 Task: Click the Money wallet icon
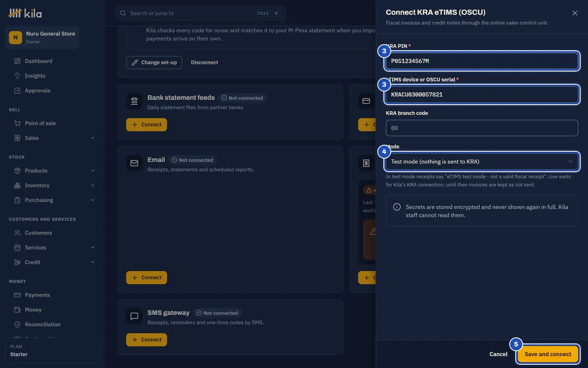tap(17, 310)
